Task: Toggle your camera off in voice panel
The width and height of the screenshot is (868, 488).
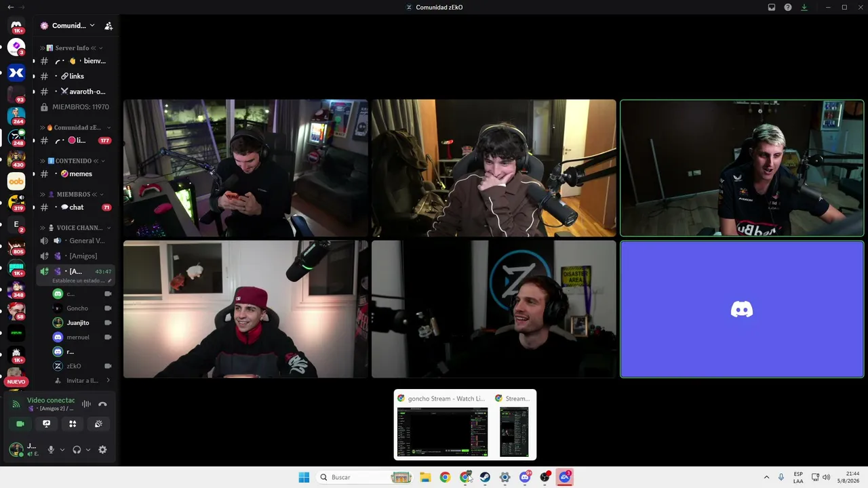Action: click(x=20, y=424)
